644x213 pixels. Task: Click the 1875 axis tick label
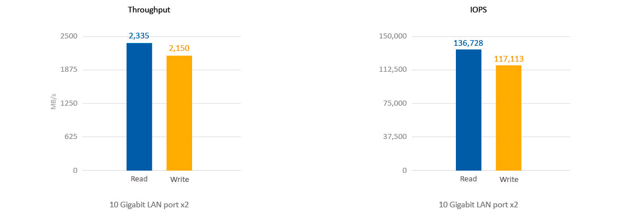(69, 69)
